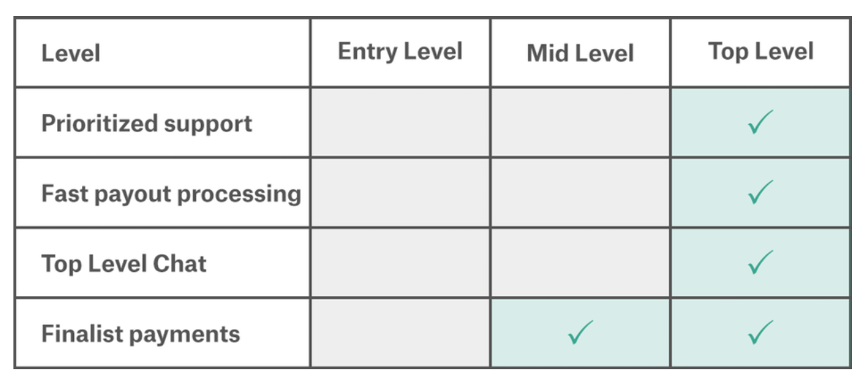Select the "Mid Level" column header
The width and height of the screenshot is (868, 380).
580,54
